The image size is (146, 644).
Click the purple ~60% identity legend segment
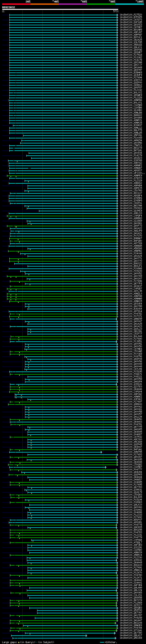(73, 4)
